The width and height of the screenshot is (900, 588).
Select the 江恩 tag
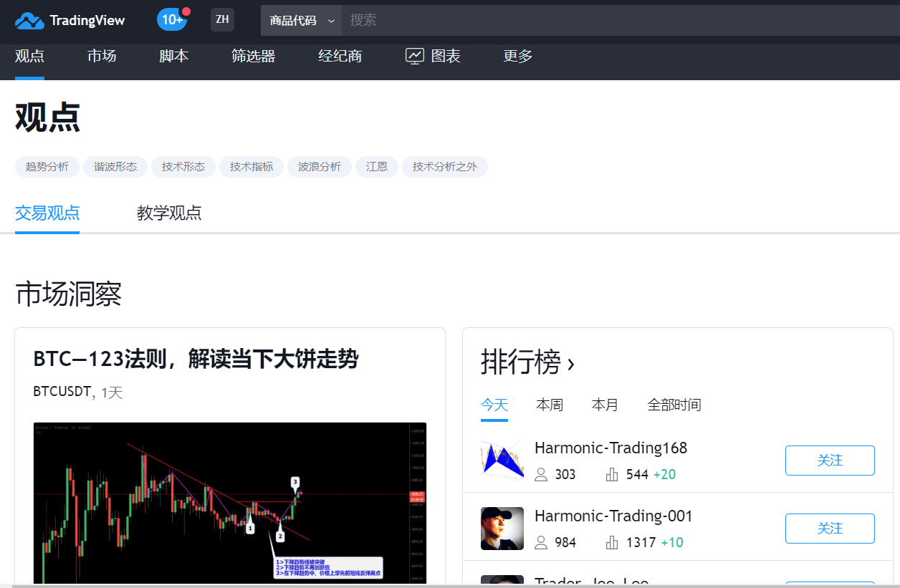(377, 167)
